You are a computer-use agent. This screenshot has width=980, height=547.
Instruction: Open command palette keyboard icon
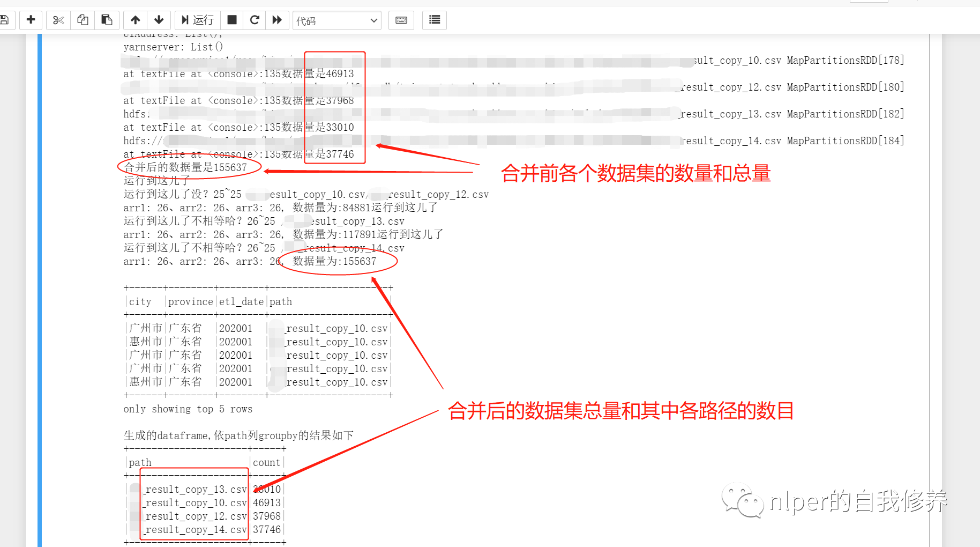401,20
